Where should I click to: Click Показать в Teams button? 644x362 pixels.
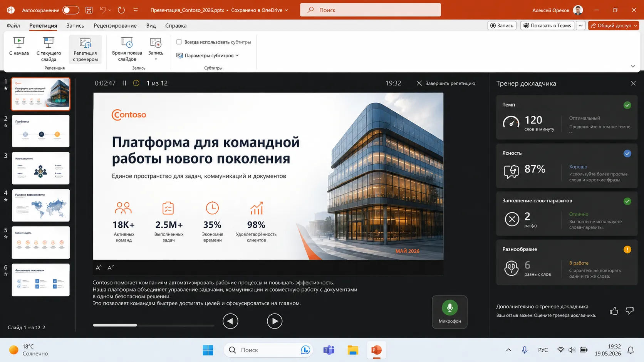click(547, 25)
